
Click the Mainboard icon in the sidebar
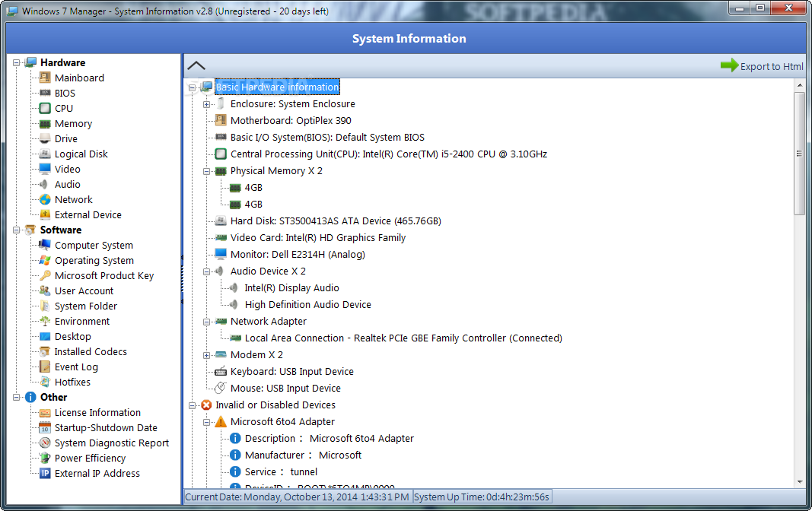click(45, 78)
